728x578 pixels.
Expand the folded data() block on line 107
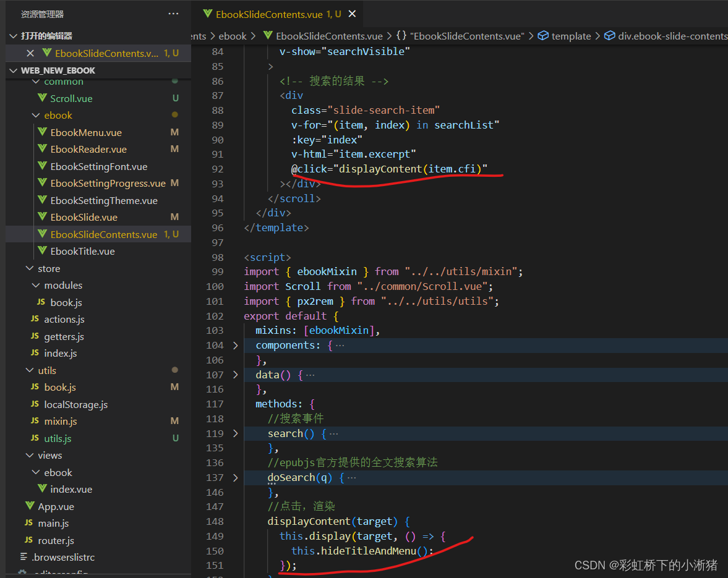[236, 375]
